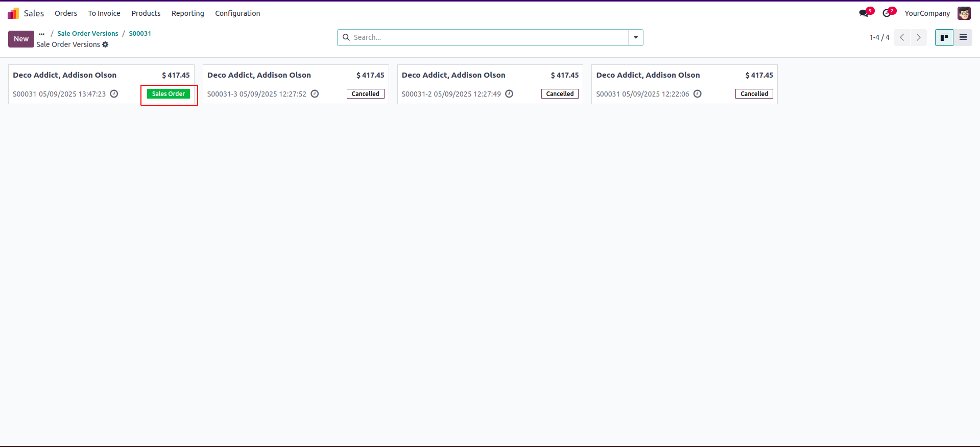
Task: Open the Orders menu
Action: point(66,13)
